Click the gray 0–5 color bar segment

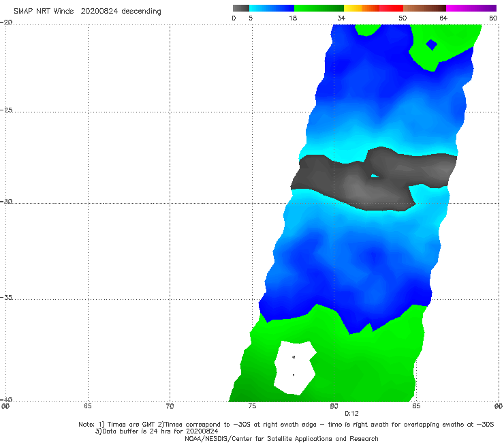pos(241,8)
